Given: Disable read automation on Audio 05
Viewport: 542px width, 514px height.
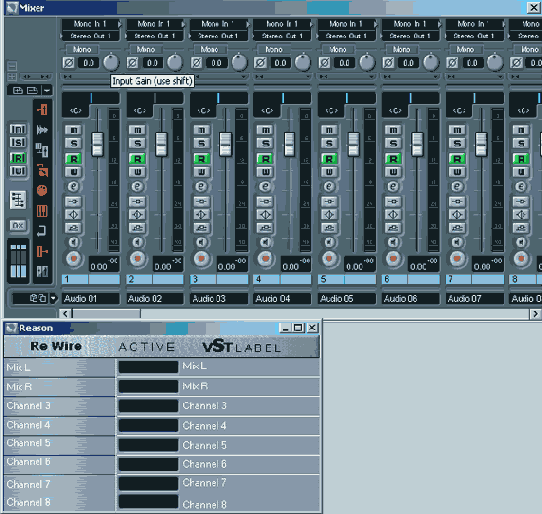Looking at the screenshot, I should pyautogui.click(x=329, y=159).
